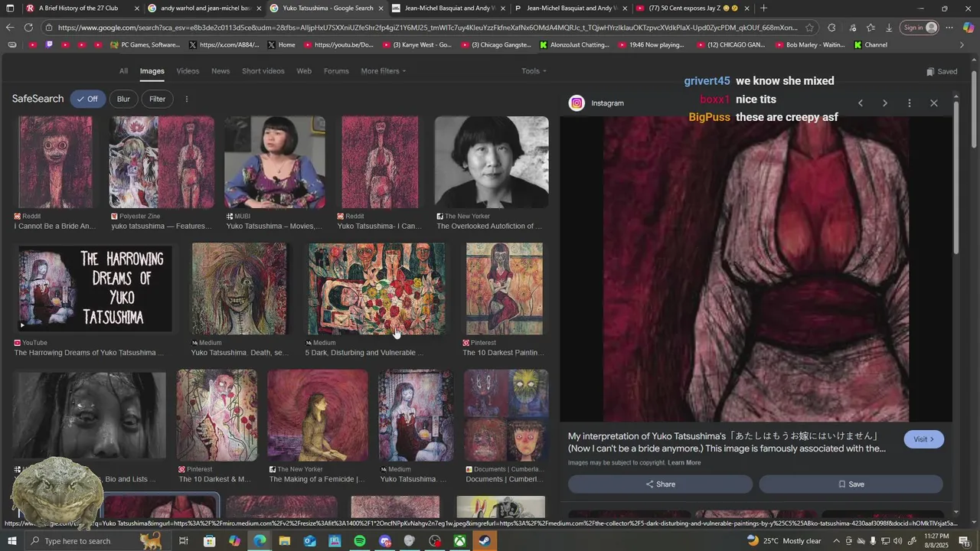
Task: Open the weather widget showing 25°C
Action: point(784,541)
